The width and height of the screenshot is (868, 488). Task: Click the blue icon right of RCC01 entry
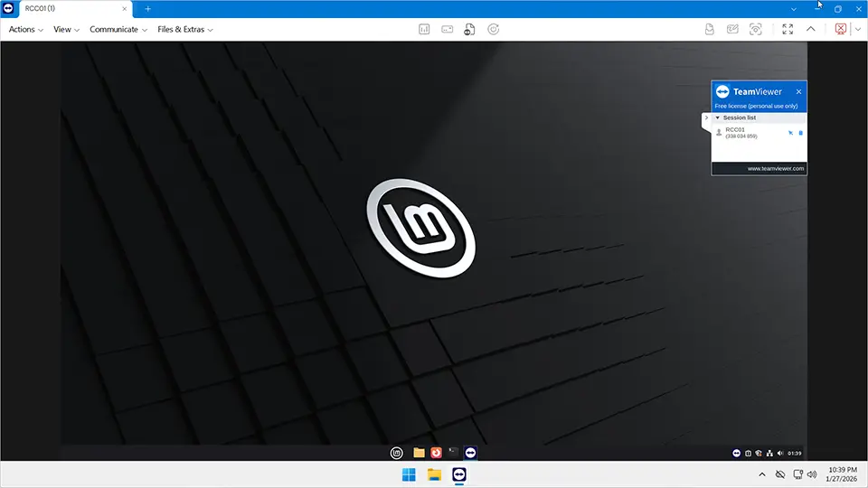pos(800,133)
